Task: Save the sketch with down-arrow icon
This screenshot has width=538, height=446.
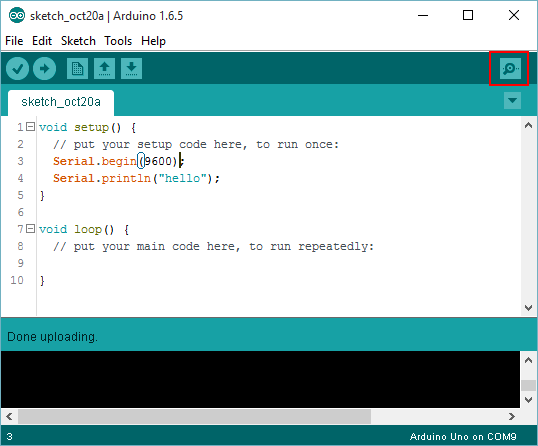Action: coord(131,69)
